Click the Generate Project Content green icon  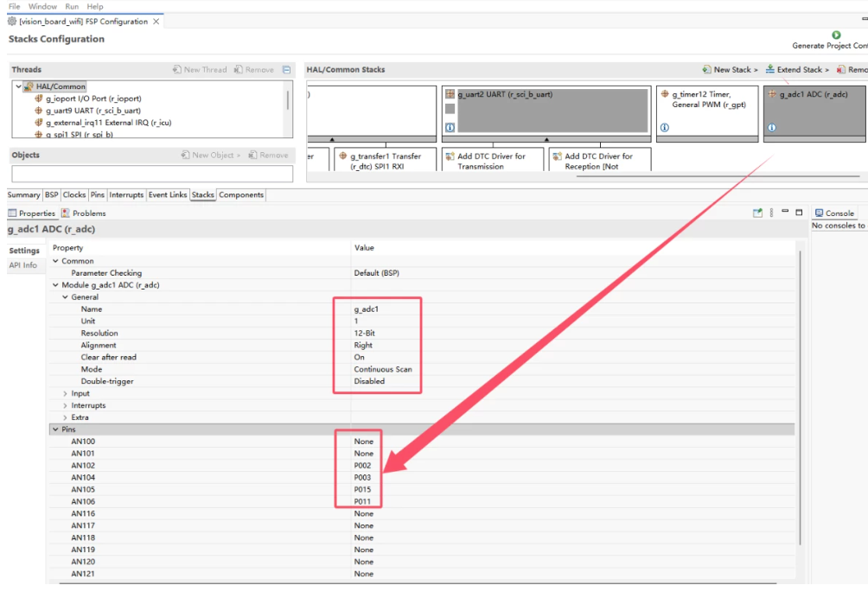coord(836,35)
